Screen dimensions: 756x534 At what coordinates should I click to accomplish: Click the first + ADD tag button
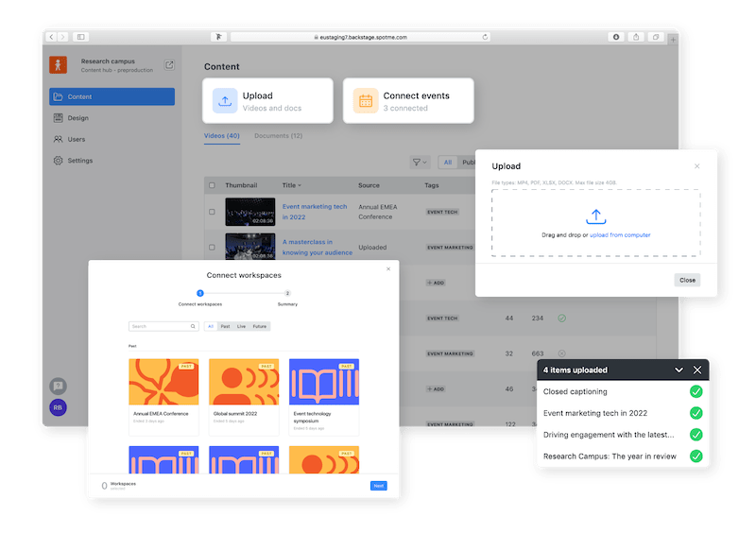coord(436,283)
